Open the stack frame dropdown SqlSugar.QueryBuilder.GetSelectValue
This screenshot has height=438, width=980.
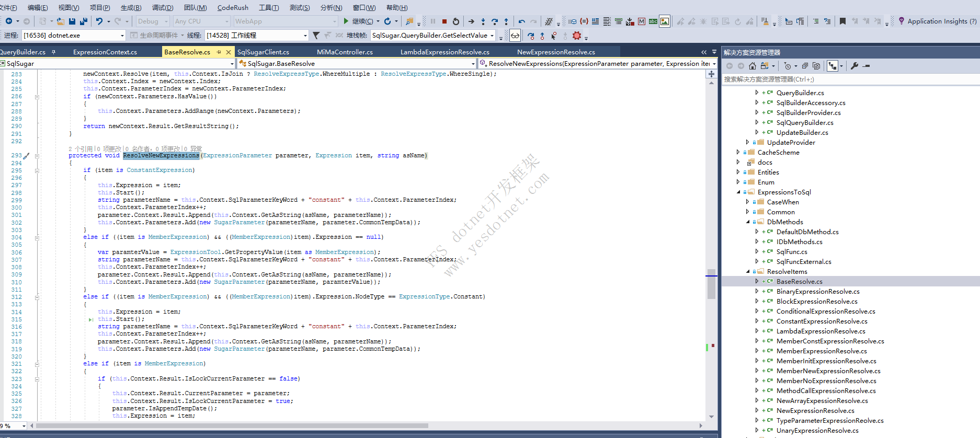tap(432, 36)
